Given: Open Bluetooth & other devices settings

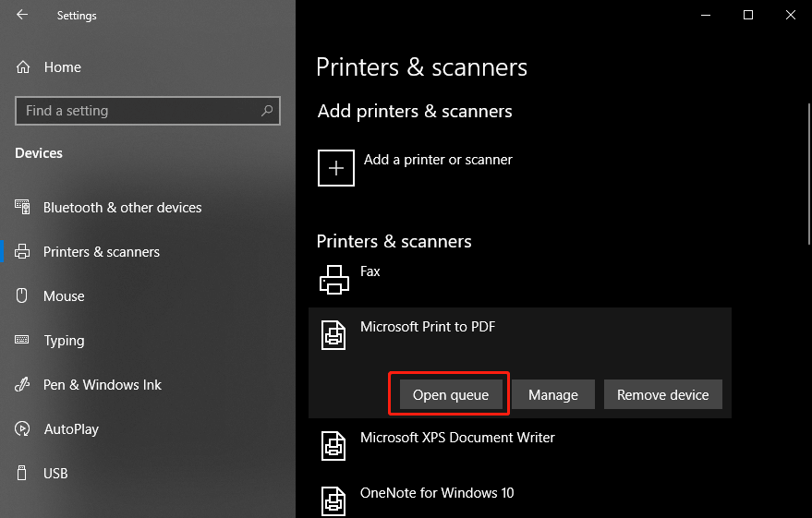Looking at the screenshot, I should 122,208.
